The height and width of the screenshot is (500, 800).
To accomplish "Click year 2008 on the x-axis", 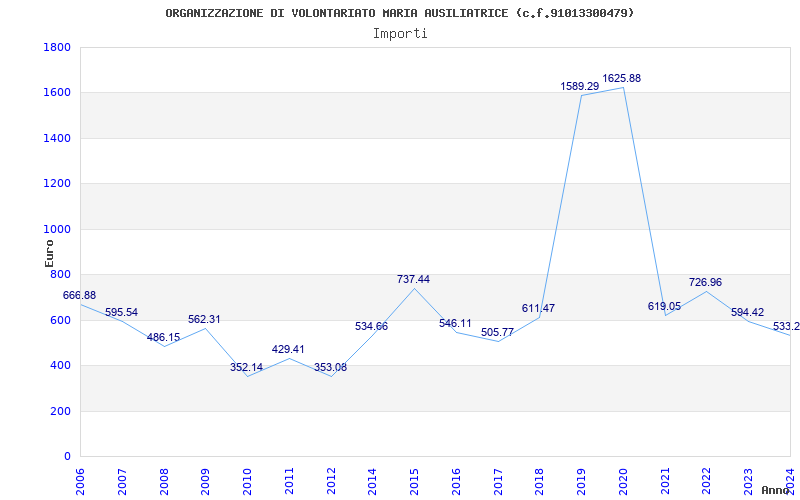I will click(x=164, y=481).
